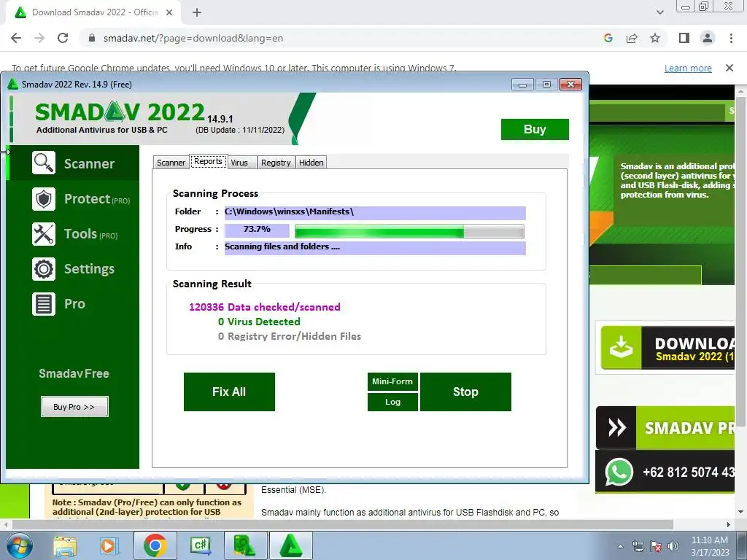The image size is (747, 560).
Task: Open the Scanner section magnifier icon
Action: pos(44,163)
